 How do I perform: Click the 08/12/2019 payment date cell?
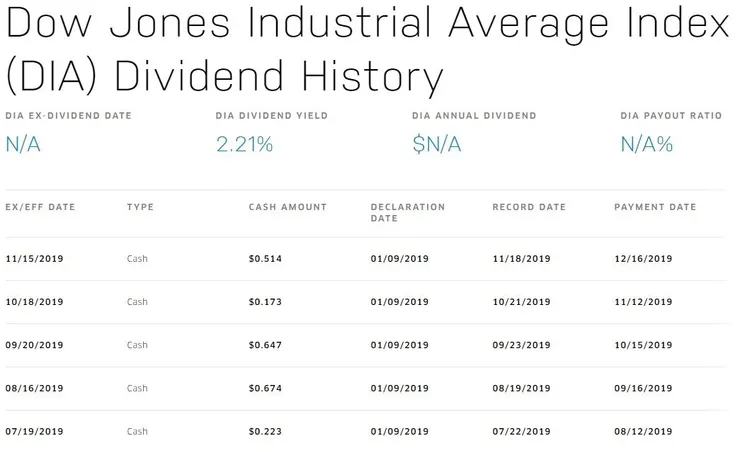[x=643, y=431]
